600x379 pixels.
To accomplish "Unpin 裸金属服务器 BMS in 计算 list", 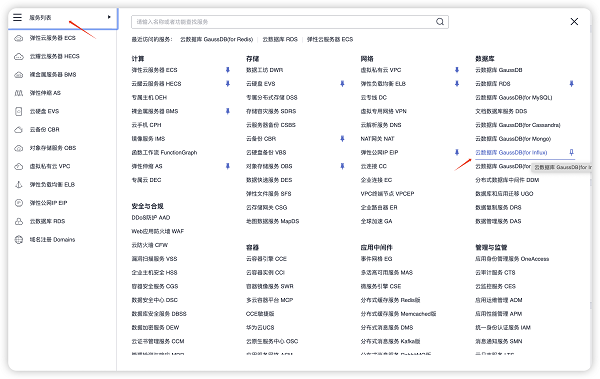I will pyautogui.click(x=228, y=111).
